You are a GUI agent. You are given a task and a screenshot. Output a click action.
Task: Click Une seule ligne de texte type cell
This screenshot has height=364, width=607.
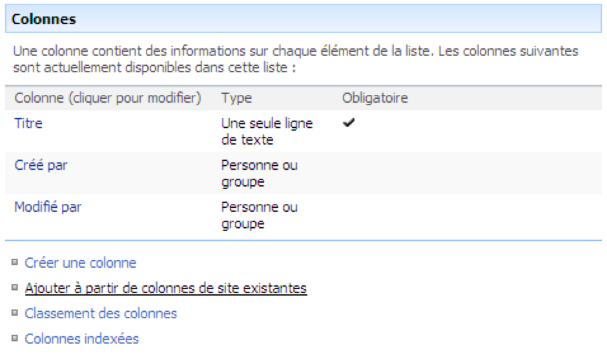266,132
